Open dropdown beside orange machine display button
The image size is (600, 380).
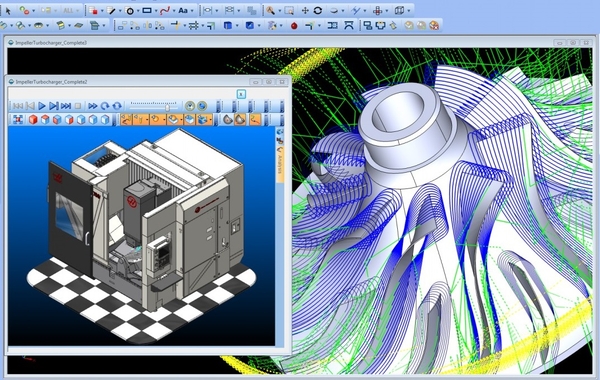pyautogui.click(x=210, y=120)
